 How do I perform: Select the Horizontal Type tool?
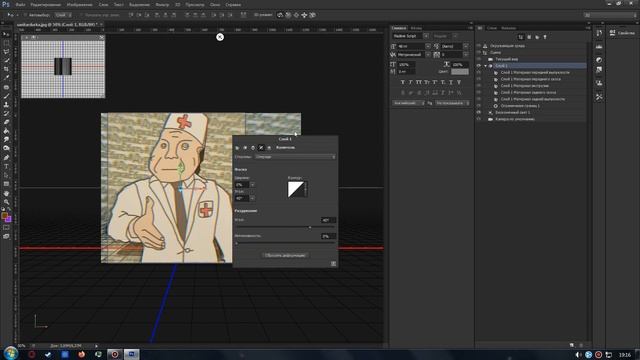pos(6,167)
